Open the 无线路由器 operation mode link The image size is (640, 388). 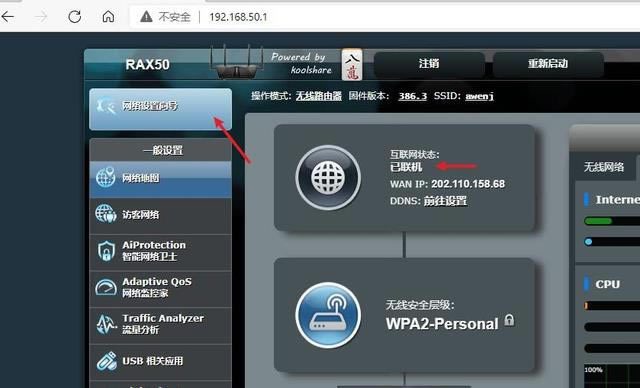(x=318, y=96)
